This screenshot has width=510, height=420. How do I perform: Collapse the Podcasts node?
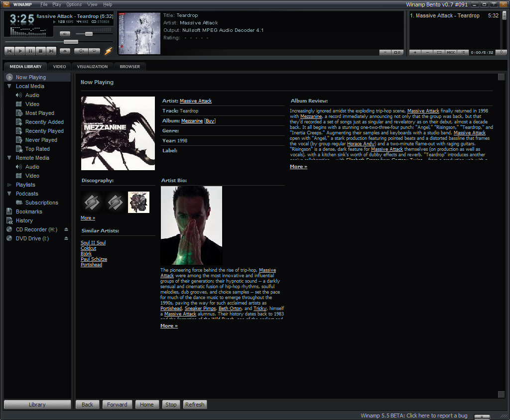[x=9, y=194]
